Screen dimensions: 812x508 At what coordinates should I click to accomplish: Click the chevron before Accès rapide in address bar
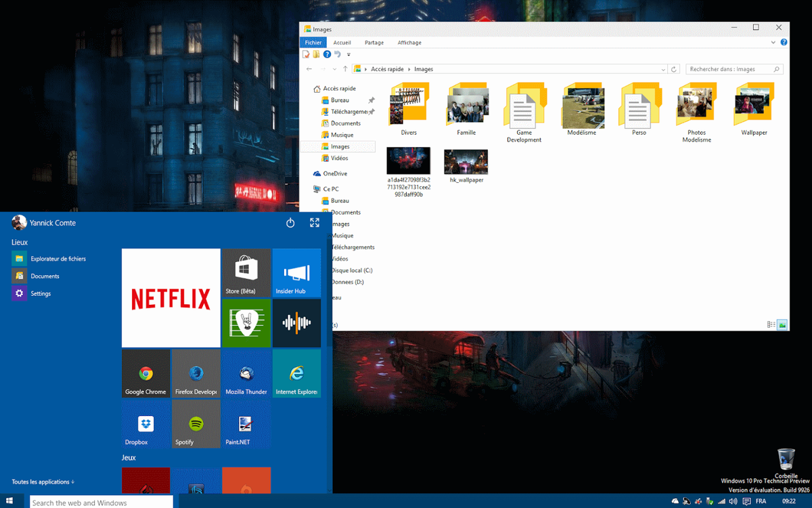pos(366,69)
